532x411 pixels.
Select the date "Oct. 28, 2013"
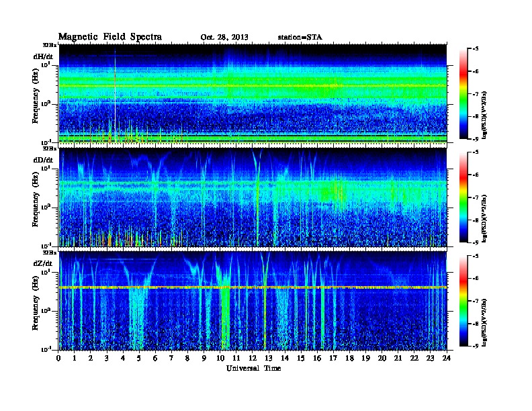(224, 38)
